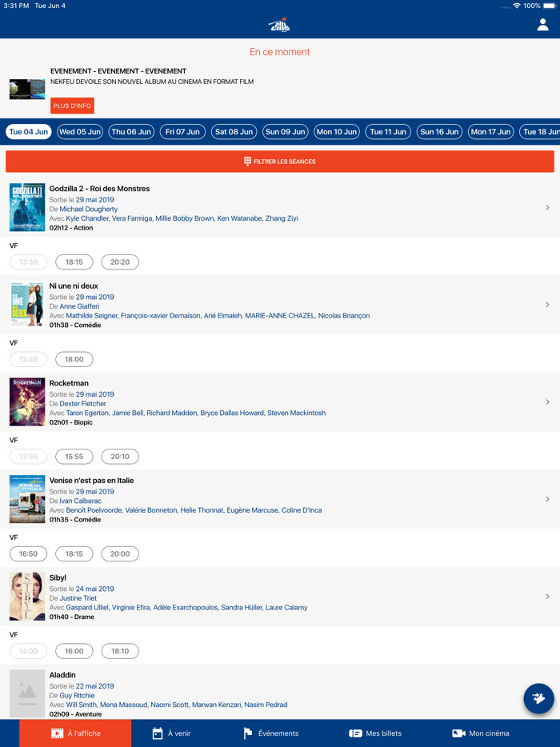This screenshot has width=560, height=747.
Task: Book Ni une ni deux at 18:00
Action: pyautogui.click(x=74, y=359)
